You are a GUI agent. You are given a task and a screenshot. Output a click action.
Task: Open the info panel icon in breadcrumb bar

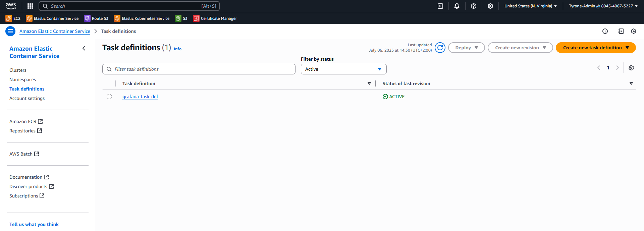(605, 31)
